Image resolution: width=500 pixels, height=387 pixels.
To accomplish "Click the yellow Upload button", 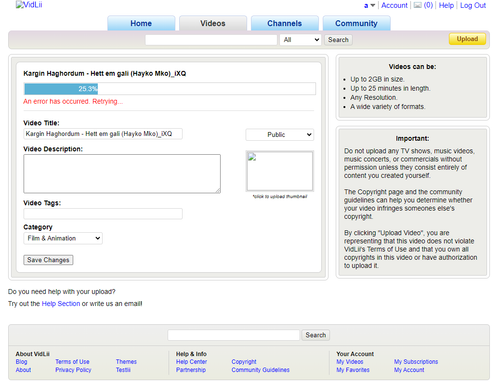I will (467, 39).
